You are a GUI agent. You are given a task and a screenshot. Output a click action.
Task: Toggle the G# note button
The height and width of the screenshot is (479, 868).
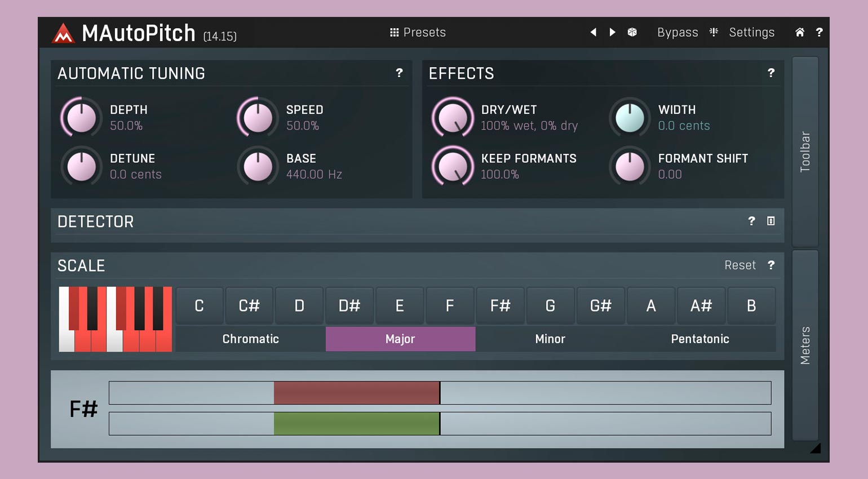601,305
